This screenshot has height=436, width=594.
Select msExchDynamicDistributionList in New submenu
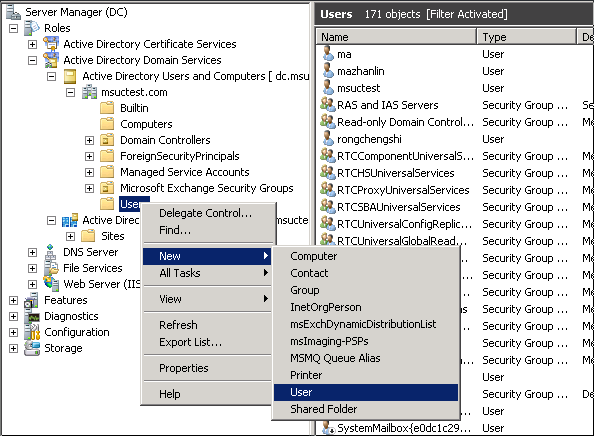pos(366,324)
